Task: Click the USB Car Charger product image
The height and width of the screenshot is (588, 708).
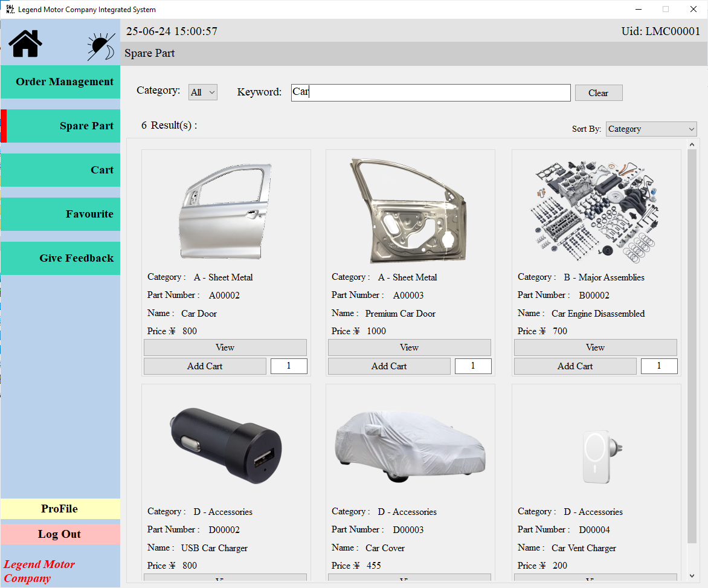Action: pyautogui.click(x=225, y=447)
